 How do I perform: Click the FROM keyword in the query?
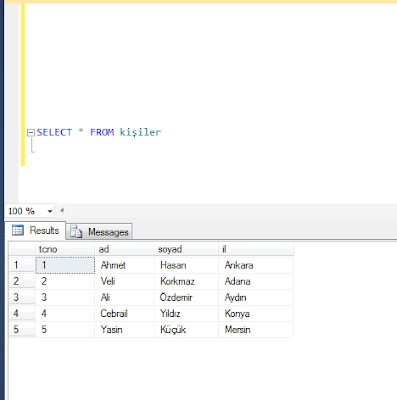102,132
